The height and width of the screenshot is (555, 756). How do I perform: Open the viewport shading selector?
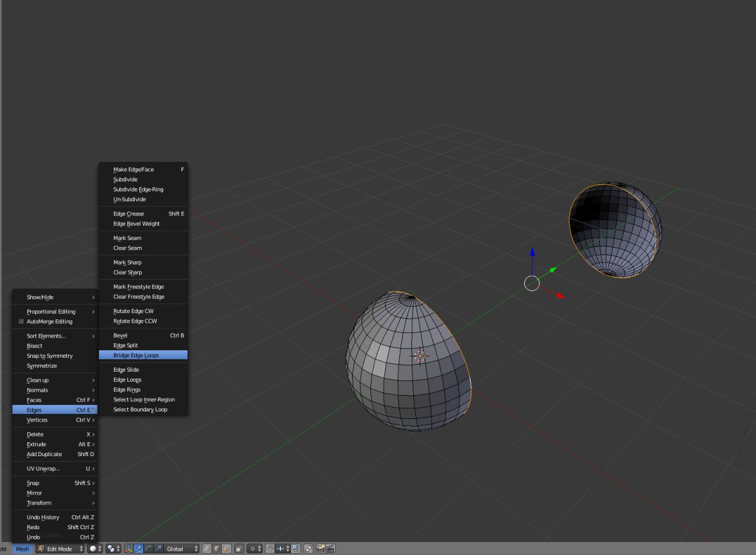pyautogui.click(x=94, y=549)
